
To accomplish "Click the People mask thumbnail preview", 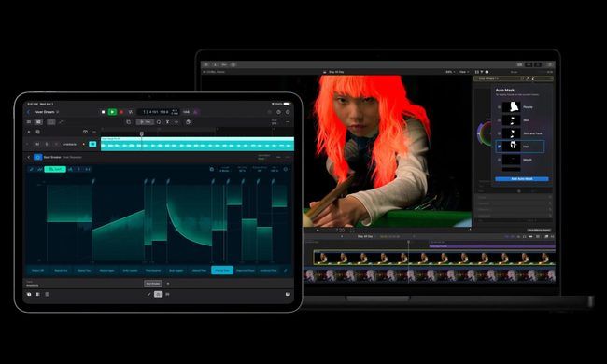I will pos(511,106).
